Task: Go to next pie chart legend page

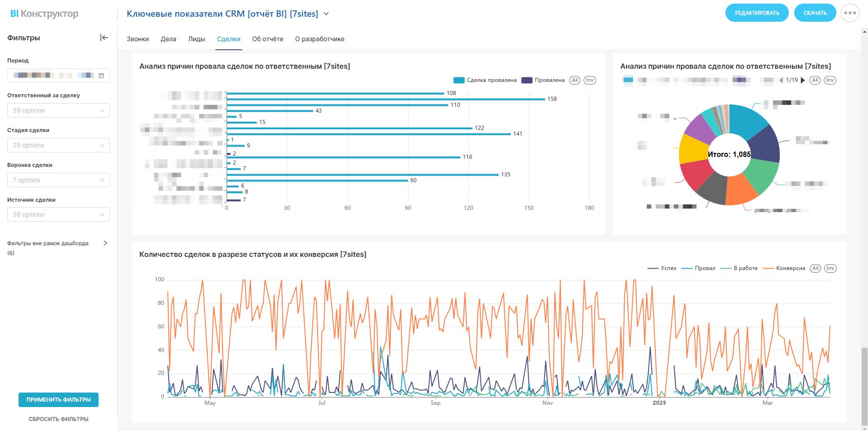Action: (803, 81)
